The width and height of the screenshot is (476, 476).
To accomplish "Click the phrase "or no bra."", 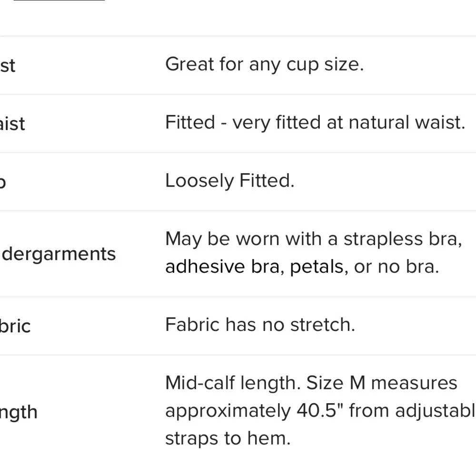I will [x=396, y=267].
